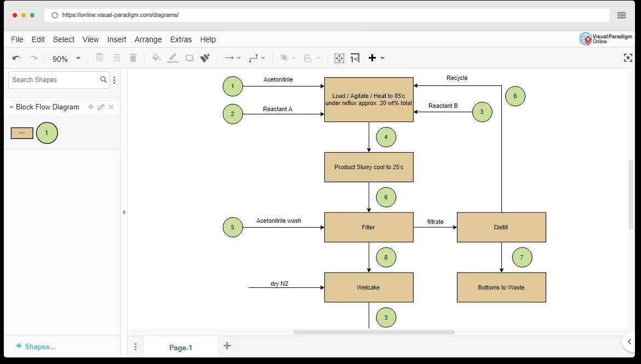The image size is (641, 364).
Task: Reload the page in browser
Action: tap(55, 15)
